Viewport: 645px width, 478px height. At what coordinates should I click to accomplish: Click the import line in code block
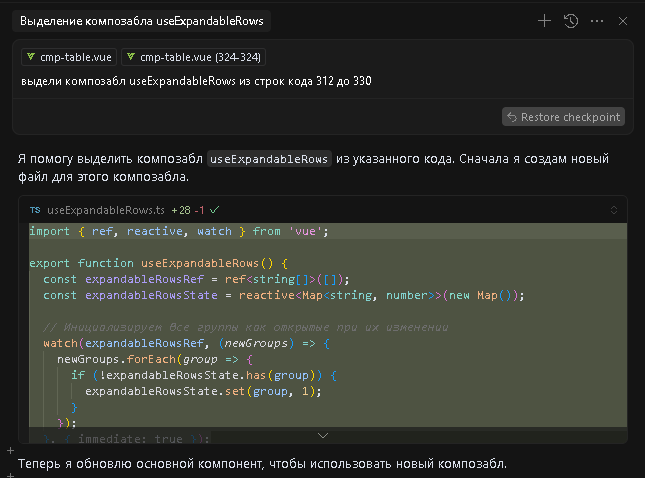[x=179, y=231]
